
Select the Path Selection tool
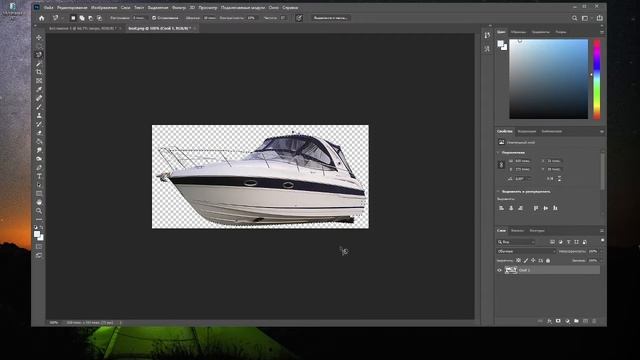pyautogui.click(x=39, y=185)
